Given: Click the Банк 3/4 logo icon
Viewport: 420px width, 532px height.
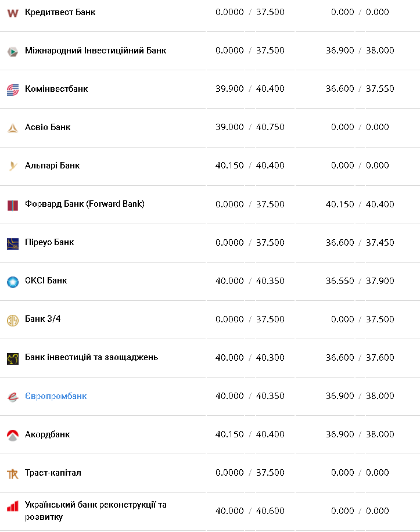Looking at the screenshot, I should point(13,320).
